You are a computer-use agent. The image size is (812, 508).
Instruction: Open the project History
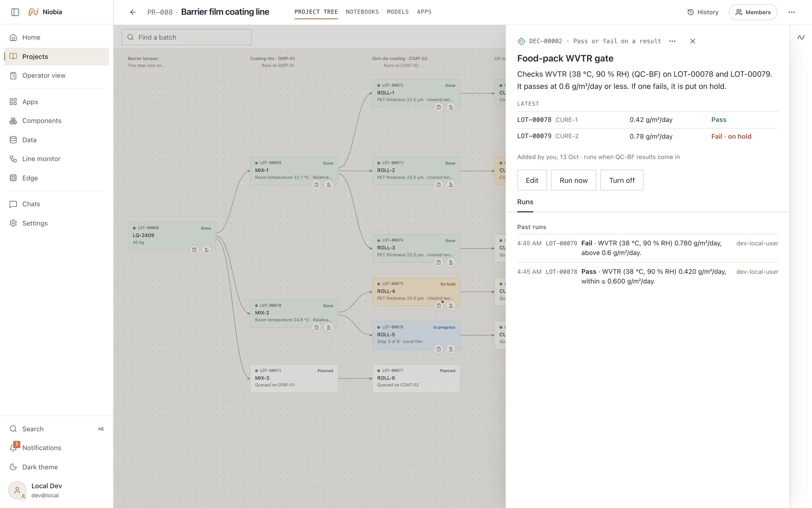tap(703, 12)
